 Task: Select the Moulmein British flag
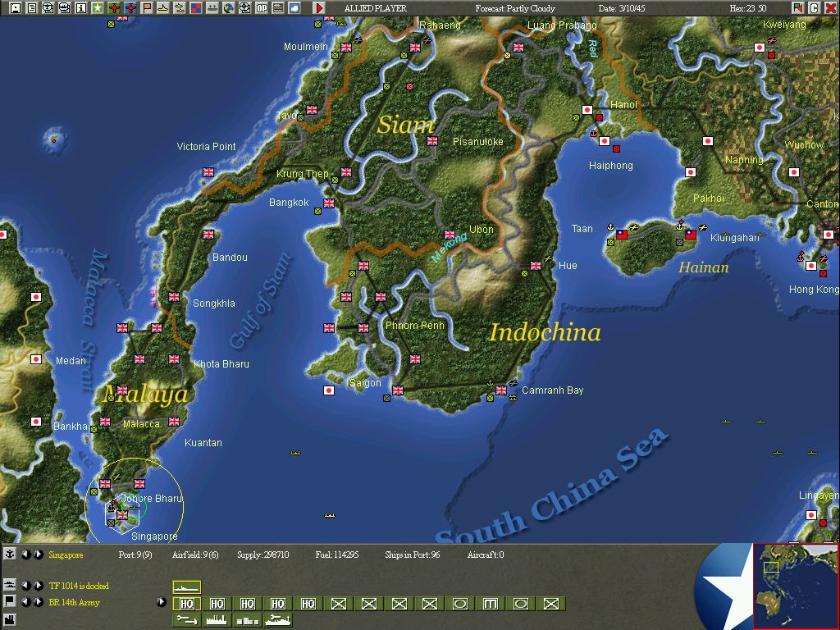coord(346,48)
